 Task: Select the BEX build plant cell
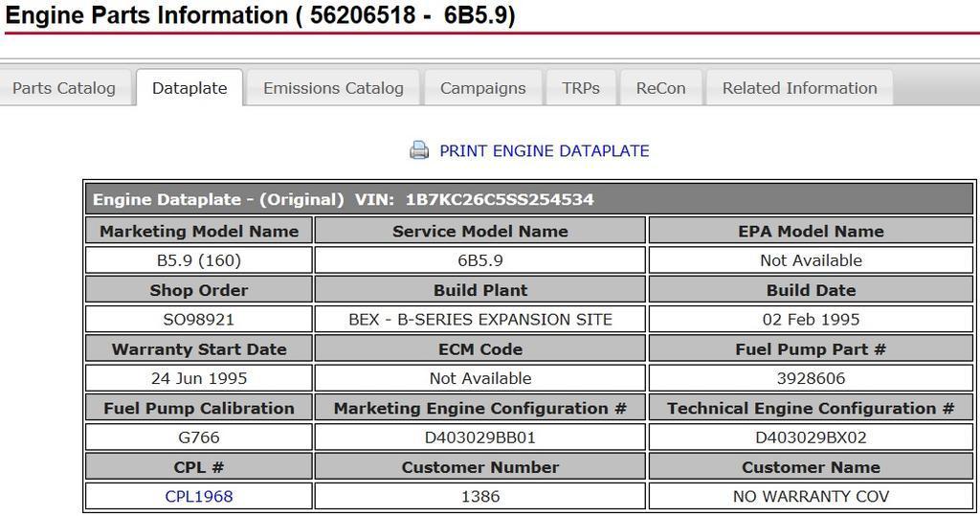pyautogui.click(x=479, y=319)
